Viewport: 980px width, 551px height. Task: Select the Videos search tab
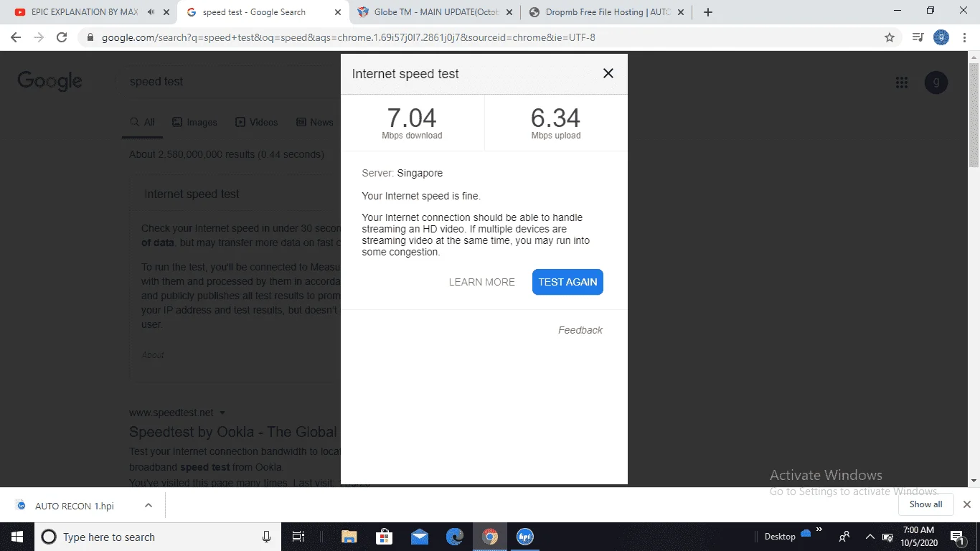point(257,123)
